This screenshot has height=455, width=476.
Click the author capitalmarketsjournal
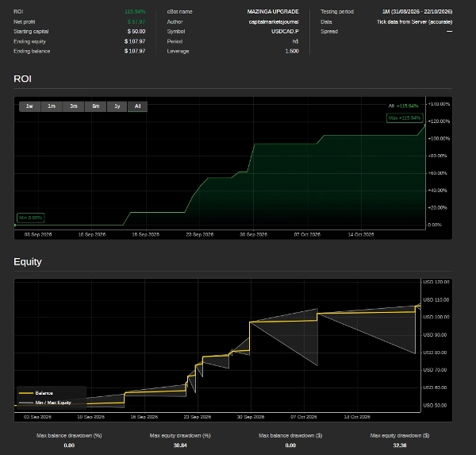point(274,21)
